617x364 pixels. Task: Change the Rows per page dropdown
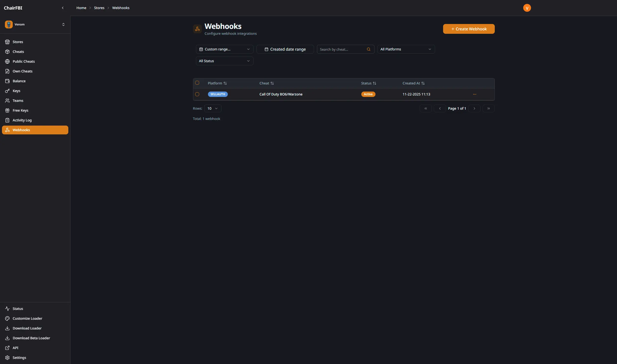pos(213,108)
